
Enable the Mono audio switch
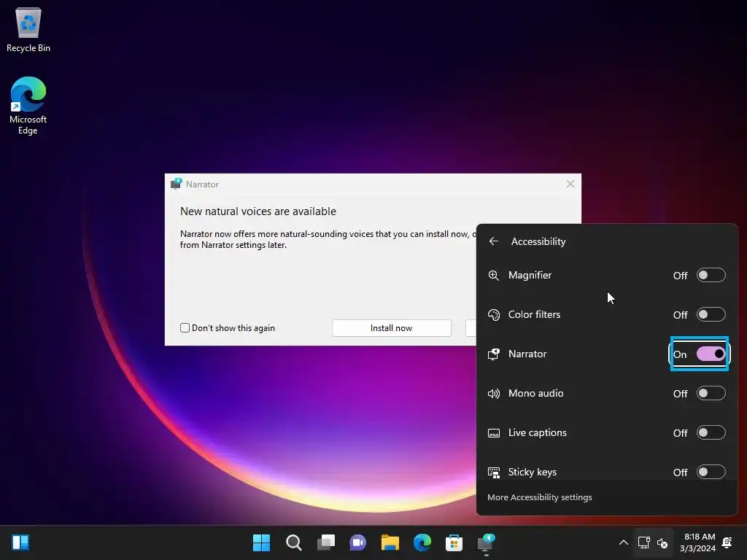[711, 393]
